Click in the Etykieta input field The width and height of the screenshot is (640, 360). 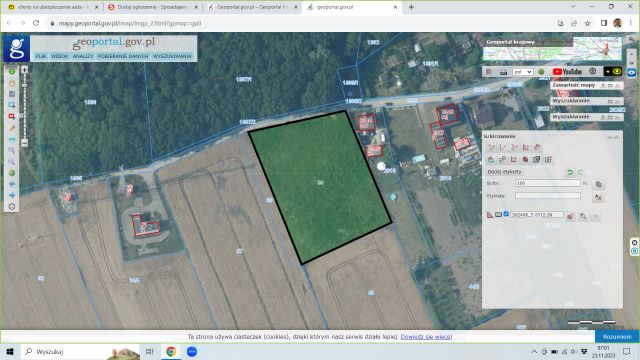[x=548, y=196]
